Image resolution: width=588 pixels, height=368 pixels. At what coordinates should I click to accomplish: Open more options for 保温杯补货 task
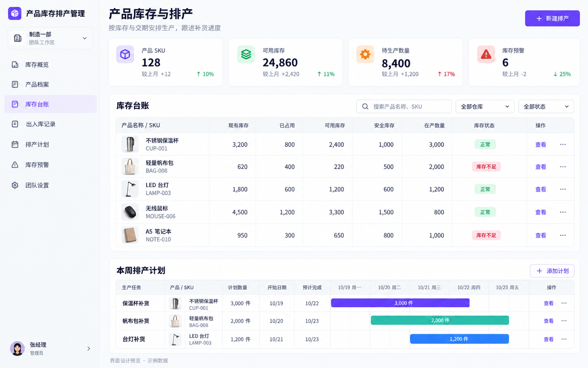[x=564, y=303]
